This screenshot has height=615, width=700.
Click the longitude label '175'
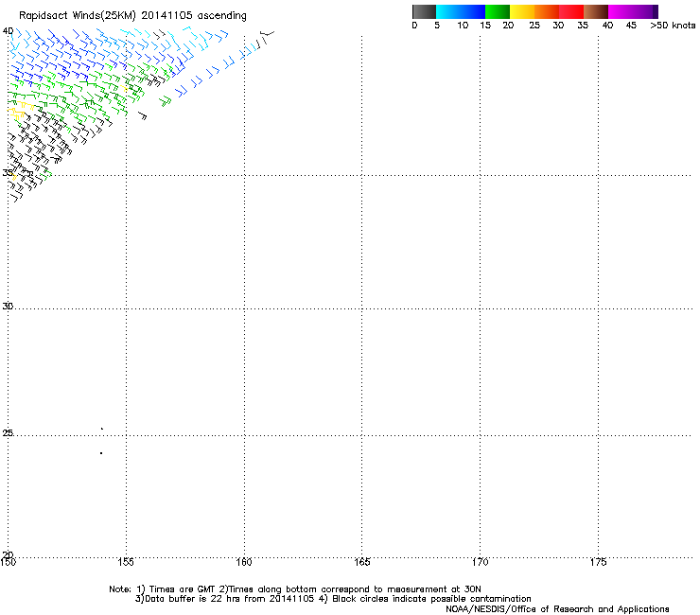[x=598, y=562]
